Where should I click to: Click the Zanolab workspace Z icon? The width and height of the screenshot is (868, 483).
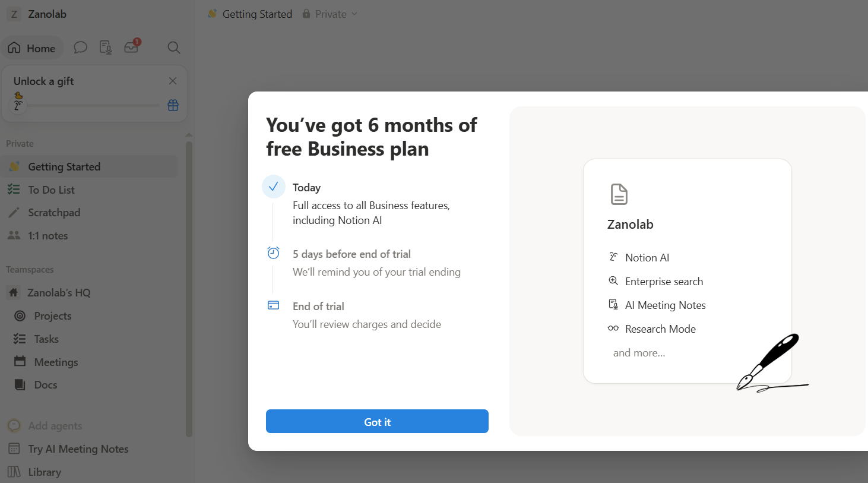pos(14,14)
